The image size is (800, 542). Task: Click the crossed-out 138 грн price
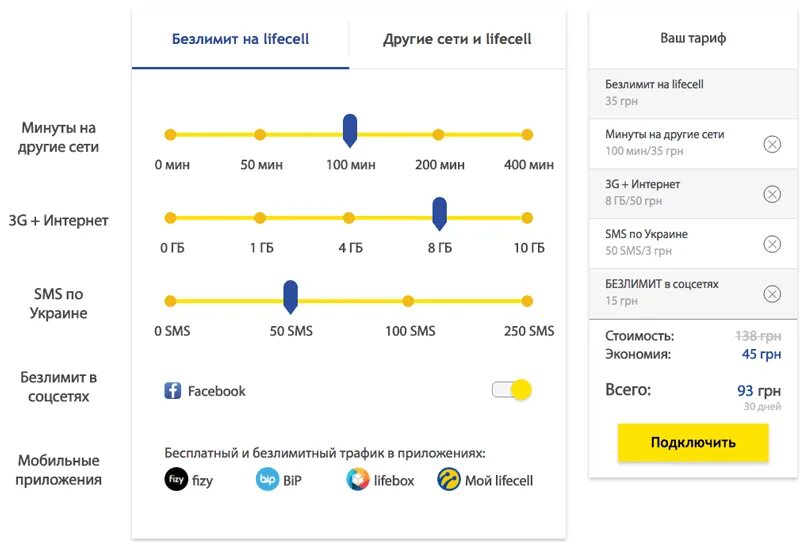point(758,336)
